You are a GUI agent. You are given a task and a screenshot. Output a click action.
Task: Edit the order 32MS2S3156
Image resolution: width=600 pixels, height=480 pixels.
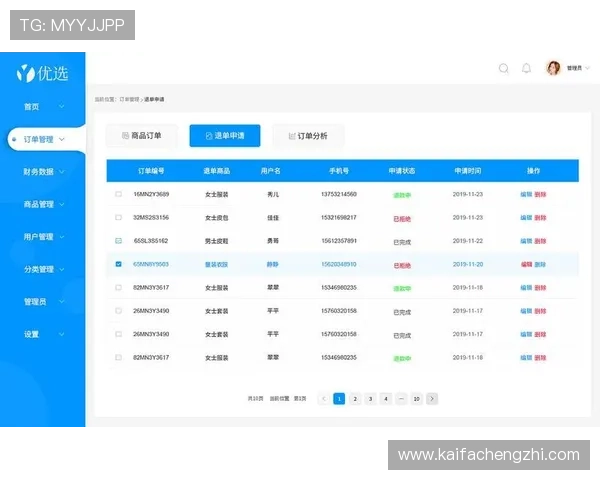click(526, 218)
